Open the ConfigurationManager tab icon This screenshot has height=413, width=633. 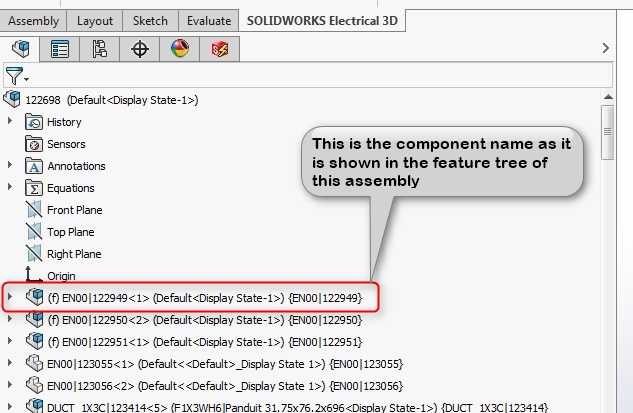(99, 49)
